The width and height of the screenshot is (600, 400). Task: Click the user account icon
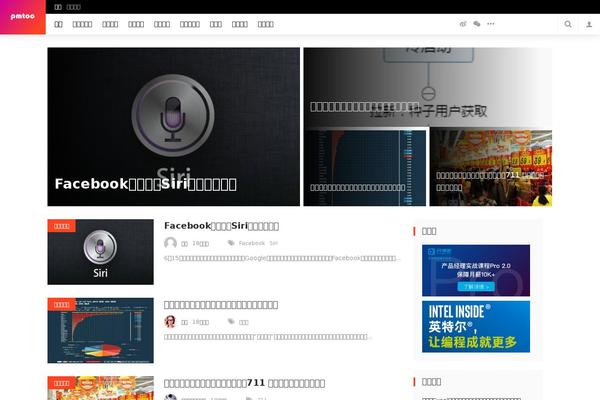[x=589, y=24]
